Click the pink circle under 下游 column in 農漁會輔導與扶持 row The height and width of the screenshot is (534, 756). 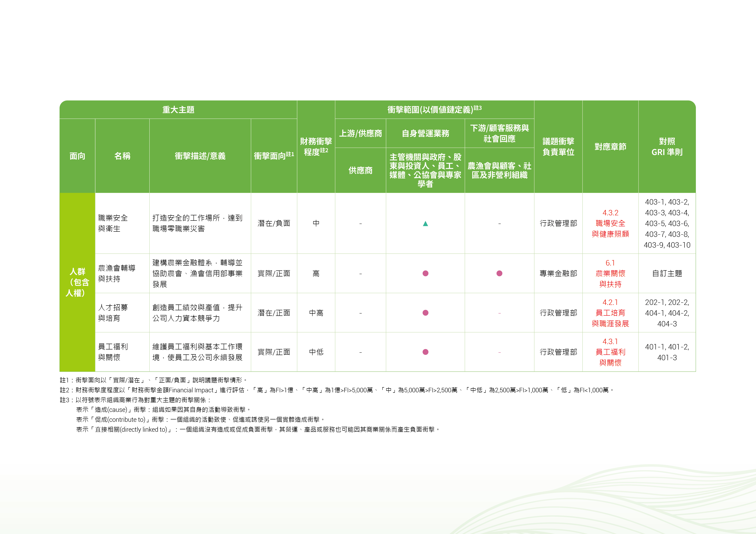coord(499,273)
